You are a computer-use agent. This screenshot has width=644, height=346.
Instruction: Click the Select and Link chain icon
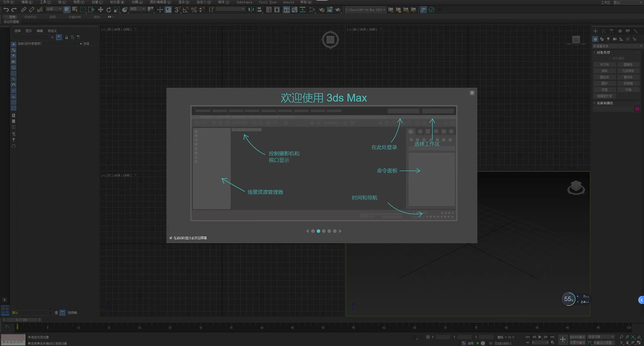click(x=23, y=10)
